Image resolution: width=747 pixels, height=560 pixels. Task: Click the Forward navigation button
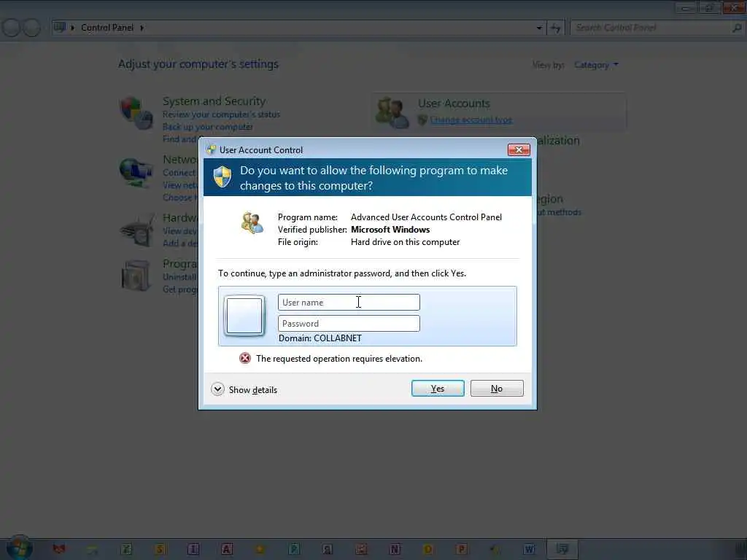tap(31, 28)
